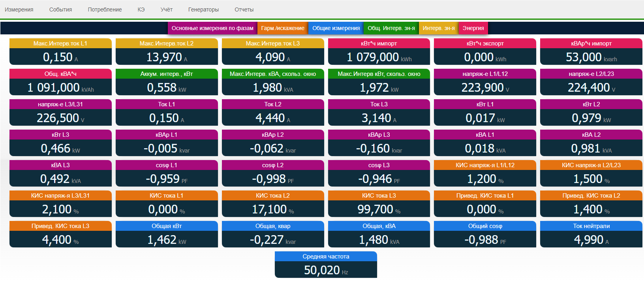Image resolution: width=644 pixels, height=281 pixels.
Task: Click the Аккум. интерв., кВт tile
Action: click(x=167, y=82)
